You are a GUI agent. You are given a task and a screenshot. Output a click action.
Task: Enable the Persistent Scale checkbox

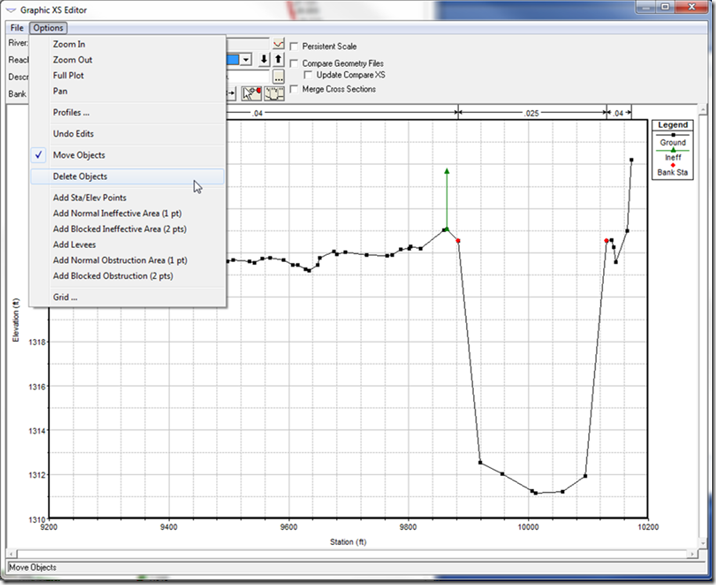[x=294, y=46]
